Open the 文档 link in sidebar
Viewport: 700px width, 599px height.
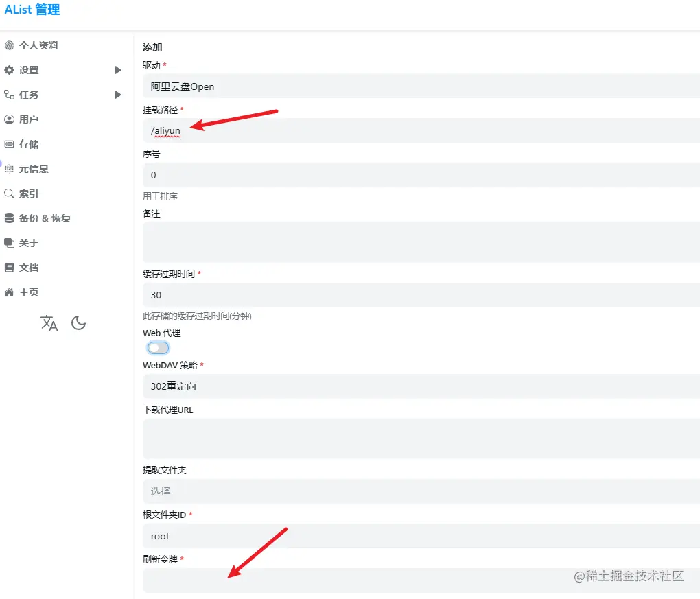point(29,268)
